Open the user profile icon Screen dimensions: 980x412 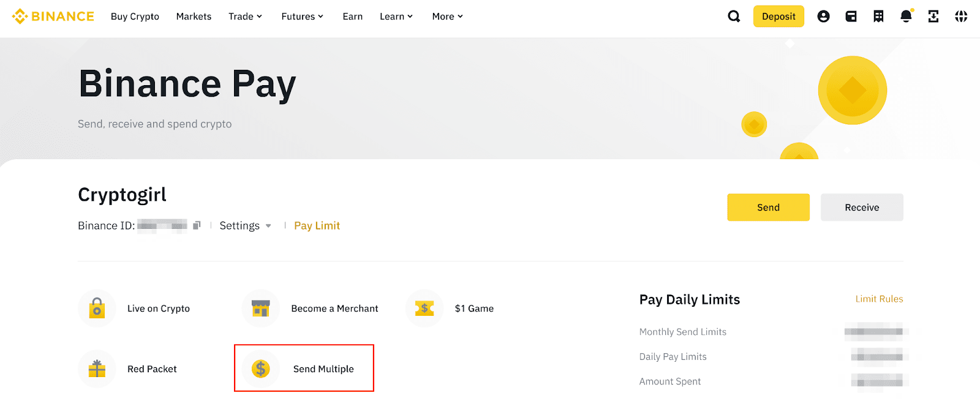tap(824, 17)
